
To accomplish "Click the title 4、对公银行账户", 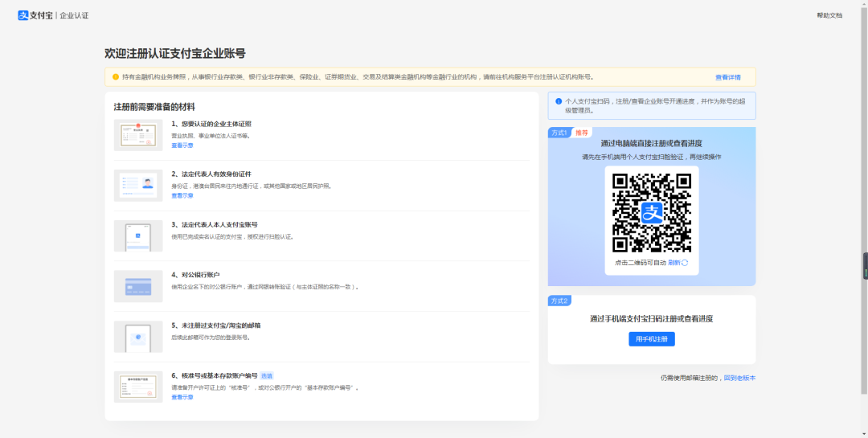I will point(194,275).
